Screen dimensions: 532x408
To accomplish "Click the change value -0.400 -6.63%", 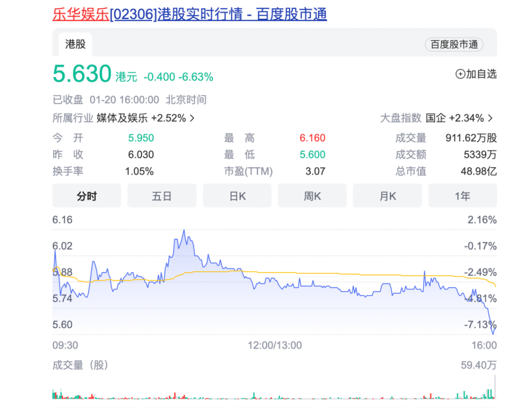I will 178,77.
